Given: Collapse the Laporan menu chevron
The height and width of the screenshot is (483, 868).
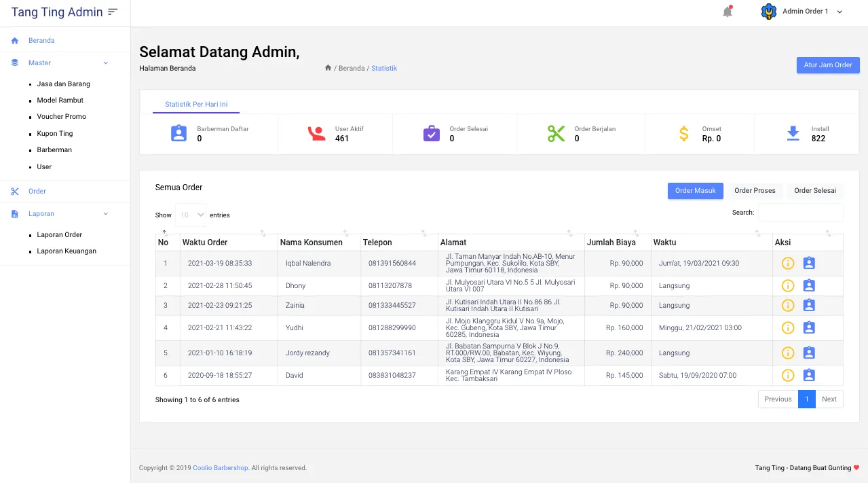Looking at the screenshot, I should click(x=105, y=214).
